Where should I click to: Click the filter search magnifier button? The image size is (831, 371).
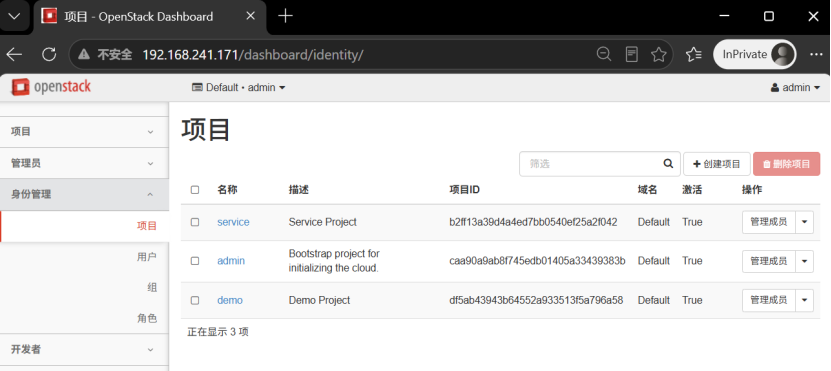tap(668, 164)
